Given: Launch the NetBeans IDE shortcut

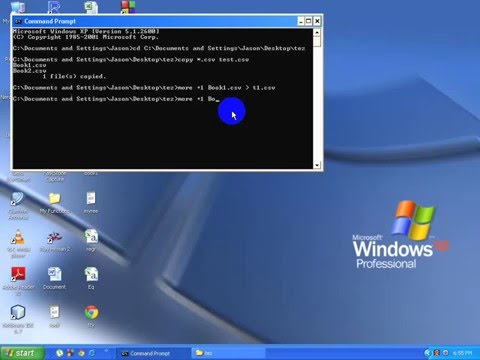Looking at the screenshot, I should (17, 313).
